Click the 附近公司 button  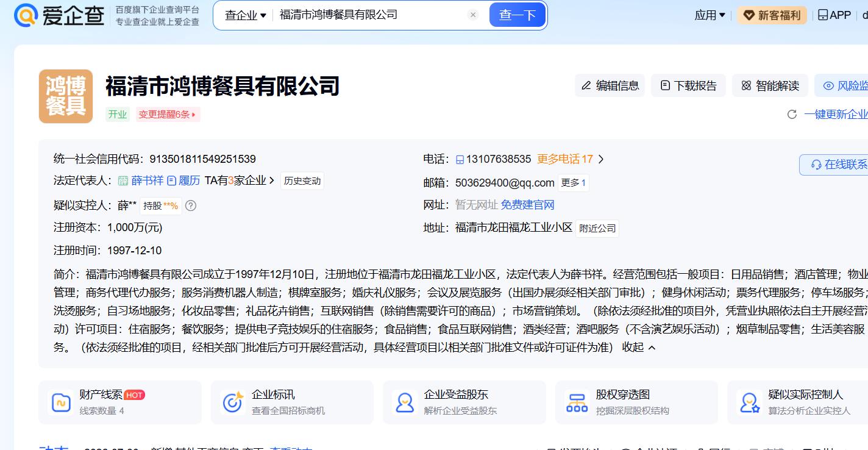(x=597, y=229)
